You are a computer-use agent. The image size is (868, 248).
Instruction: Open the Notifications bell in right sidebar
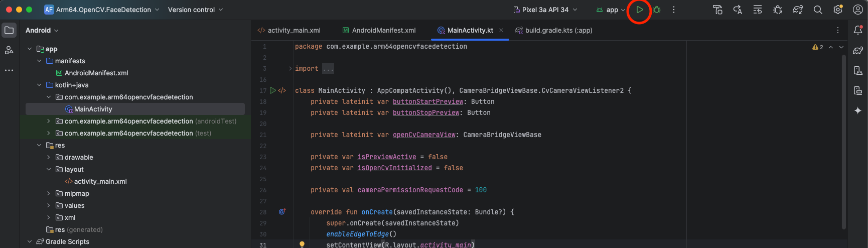click(x=858, y=30)
